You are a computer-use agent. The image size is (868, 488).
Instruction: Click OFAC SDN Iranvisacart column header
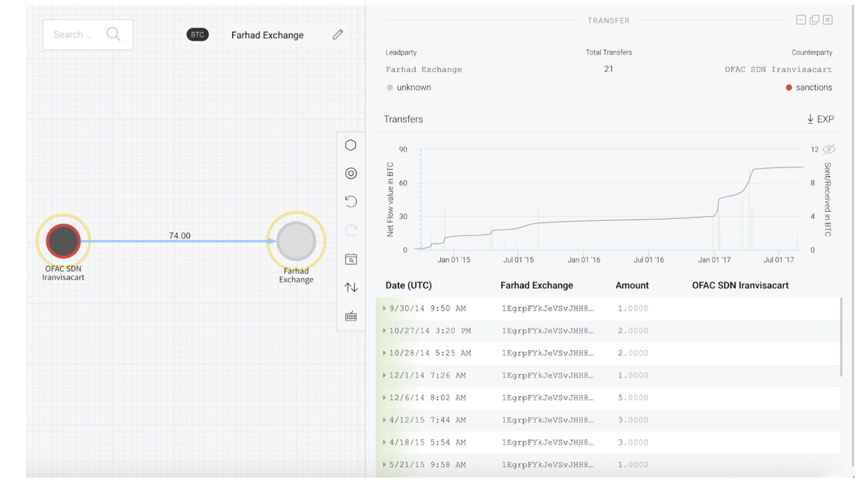pyautogui.click(x=740, y=285)
